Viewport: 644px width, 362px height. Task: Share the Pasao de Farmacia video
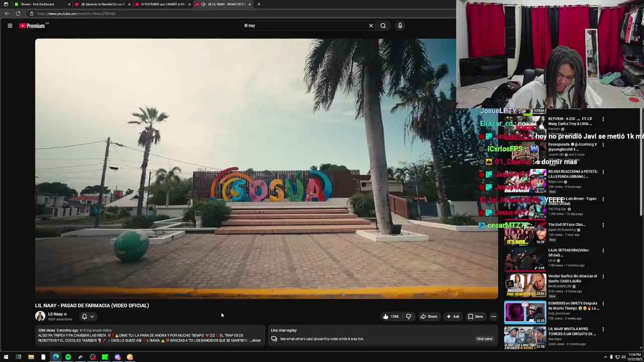[429, 316]
